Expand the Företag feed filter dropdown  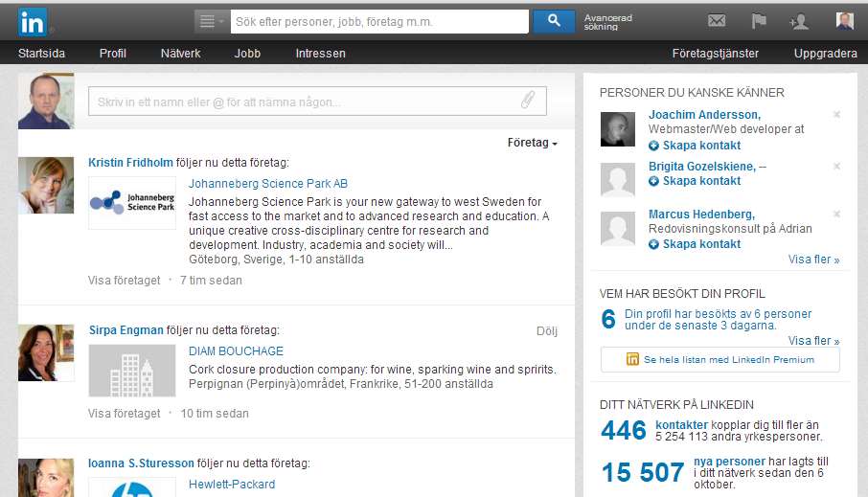pyautogui.click(x=532, y=143)
